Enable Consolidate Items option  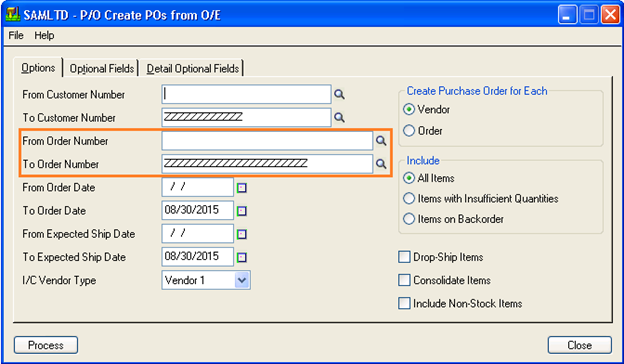pyautogui.click(x=404, y=280)
